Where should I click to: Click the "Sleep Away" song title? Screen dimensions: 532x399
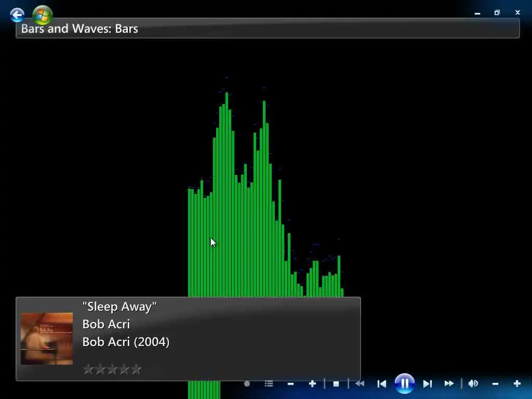[119, 307]
